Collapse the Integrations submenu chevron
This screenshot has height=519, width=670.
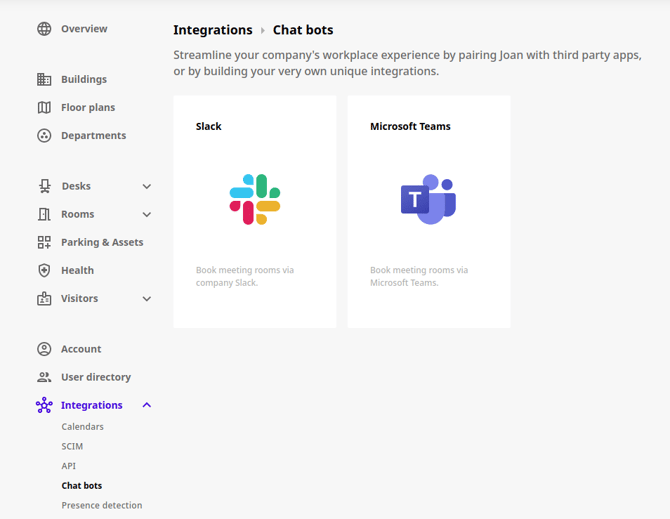pos(147,405)
